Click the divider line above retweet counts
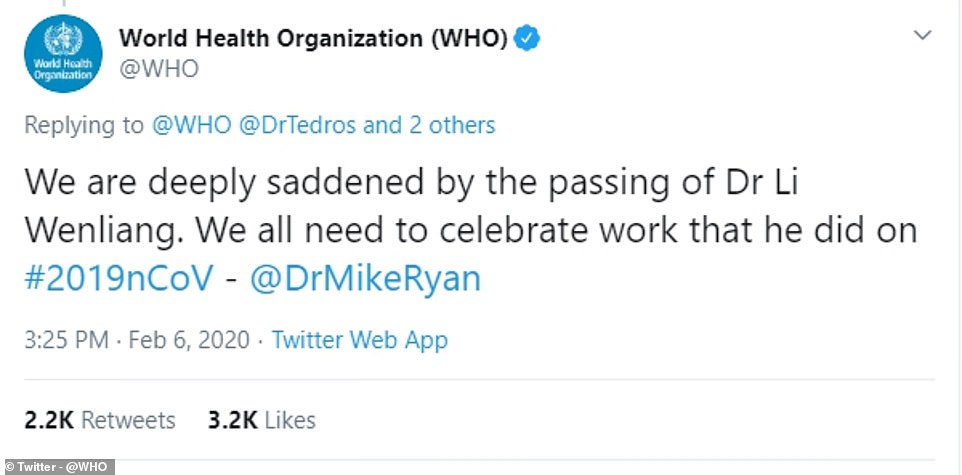This screenshot has width=962, height=475. click(478, 380)
